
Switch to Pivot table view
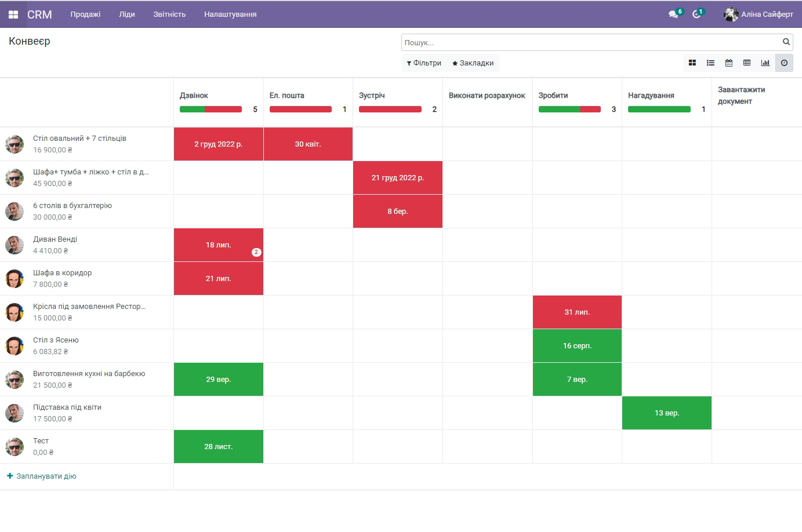pyautogui.click(x=747, y=63)
